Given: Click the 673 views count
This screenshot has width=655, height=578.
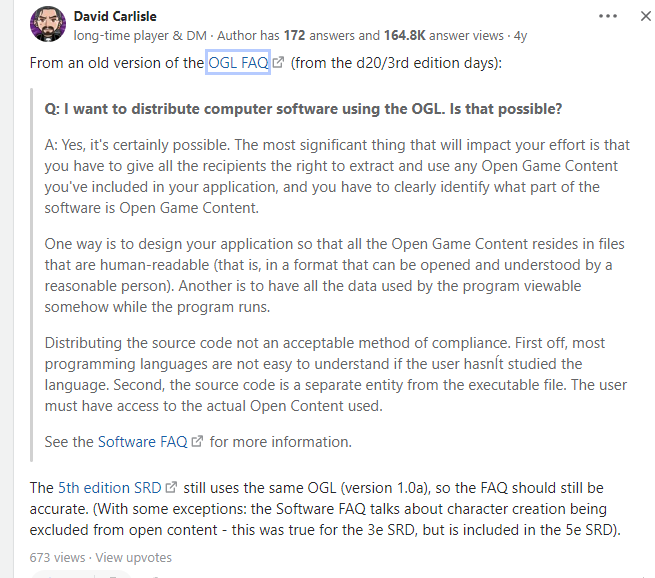Looking at the screenshot, I should pos(57,557).
